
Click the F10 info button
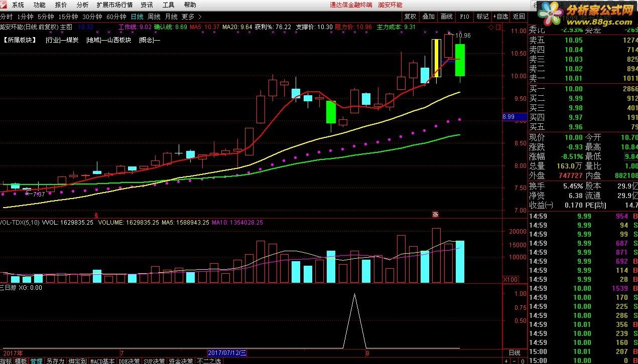click(x=464, y=16)
